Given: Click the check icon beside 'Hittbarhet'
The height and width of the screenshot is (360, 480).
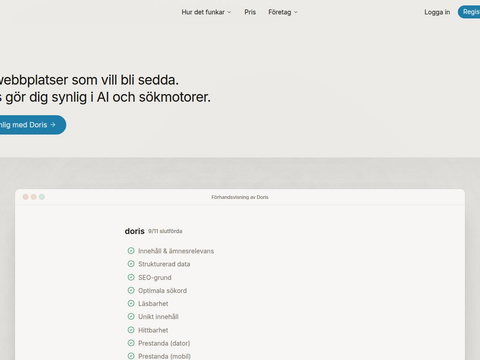Looking at the screenshot, I should pos(131,330).
